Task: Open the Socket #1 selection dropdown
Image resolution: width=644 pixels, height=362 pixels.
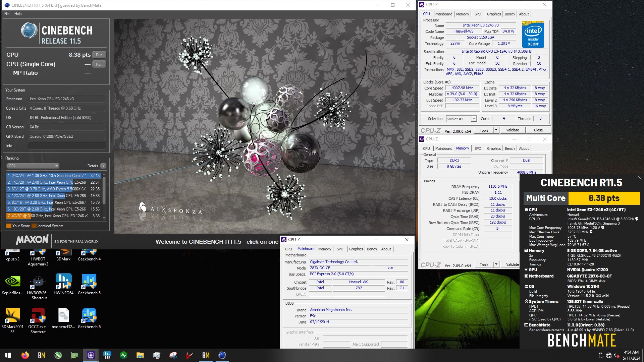Action: coord(461,119)
